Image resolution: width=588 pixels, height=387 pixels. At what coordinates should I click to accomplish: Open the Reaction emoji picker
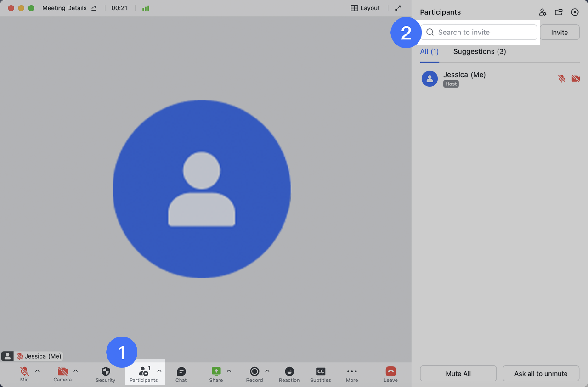tap(289, 374)
